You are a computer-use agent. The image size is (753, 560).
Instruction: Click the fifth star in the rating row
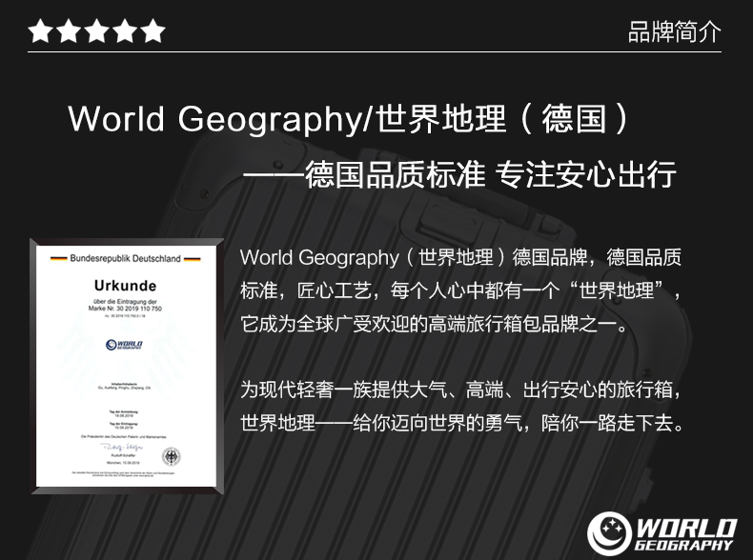[153, 30]
